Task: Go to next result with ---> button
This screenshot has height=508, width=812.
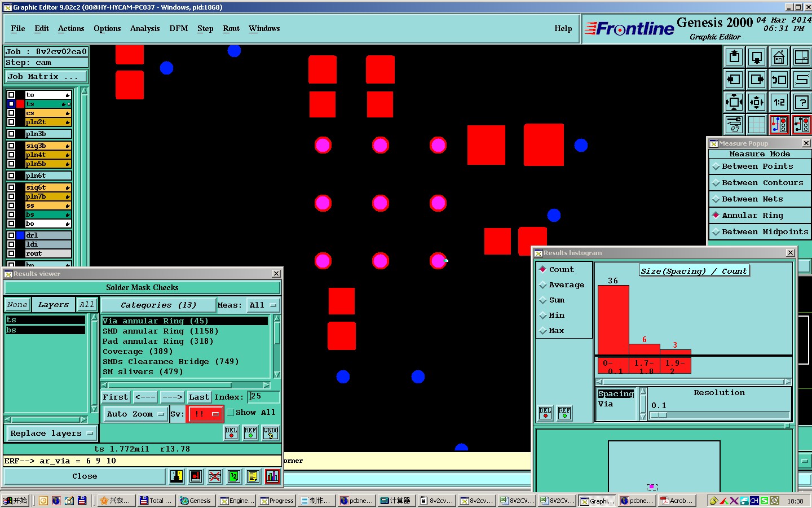Action: [x=172, y=397]
